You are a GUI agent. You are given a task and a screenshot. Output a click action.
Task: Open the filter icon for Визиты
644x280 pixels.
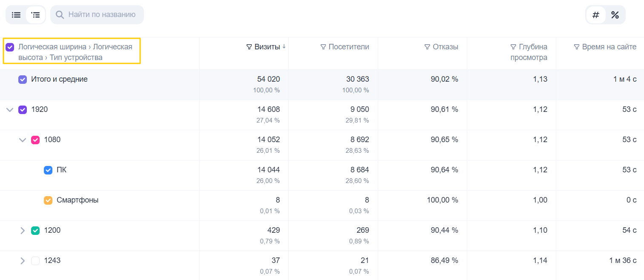tap(249, 47)
